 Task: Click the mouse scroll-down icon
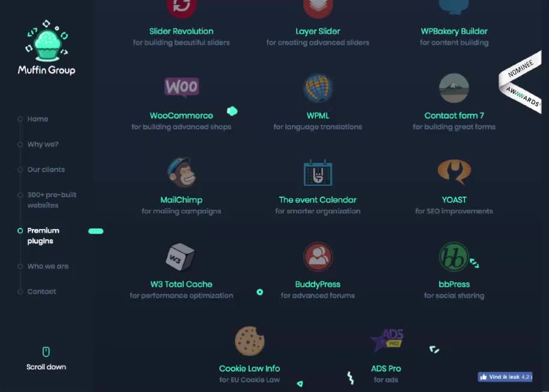click(x=46, y=352)
